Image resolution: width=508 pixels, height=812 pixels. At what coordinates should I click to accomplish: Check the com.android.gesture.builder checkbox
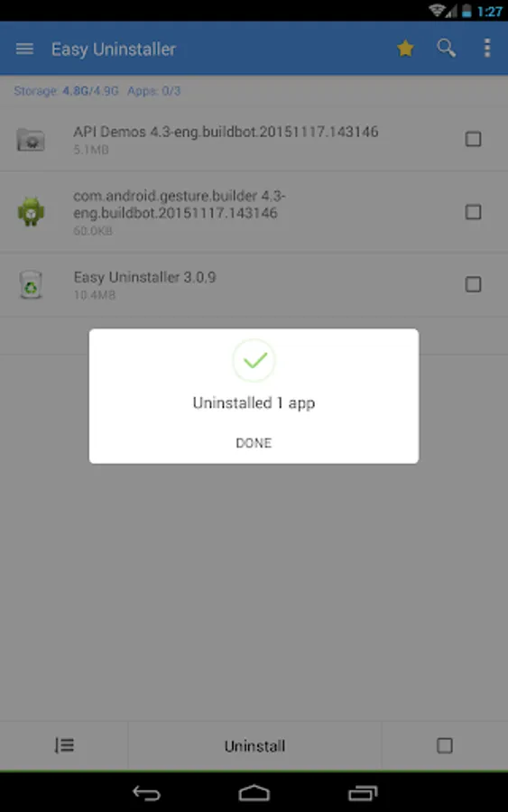coord(473,212)
